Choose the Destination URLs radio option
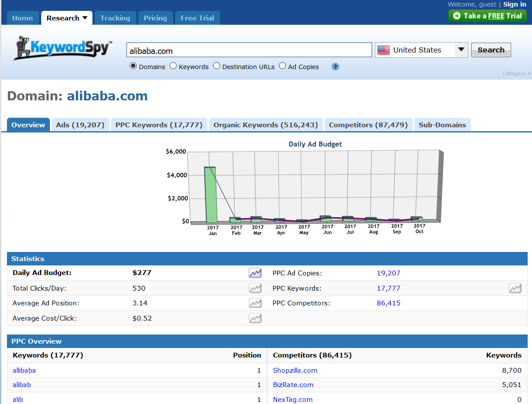 click(x=217, y=66)
